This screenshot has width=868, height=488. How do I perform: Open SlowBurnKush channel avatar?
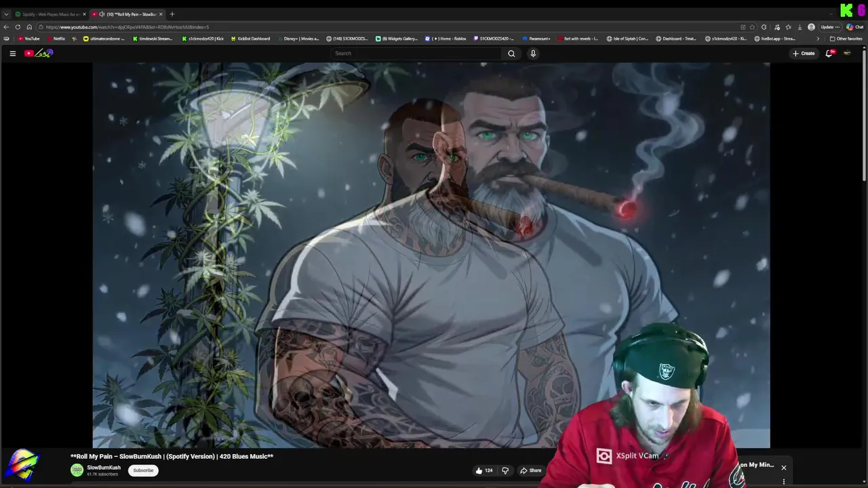[77, 470]
